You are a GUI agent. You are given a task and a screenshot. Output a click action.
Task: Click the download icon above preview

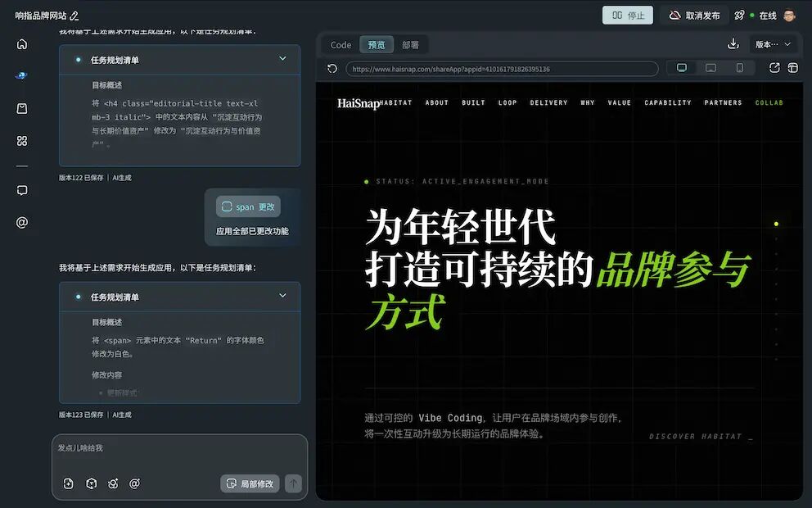coord(733,44)
